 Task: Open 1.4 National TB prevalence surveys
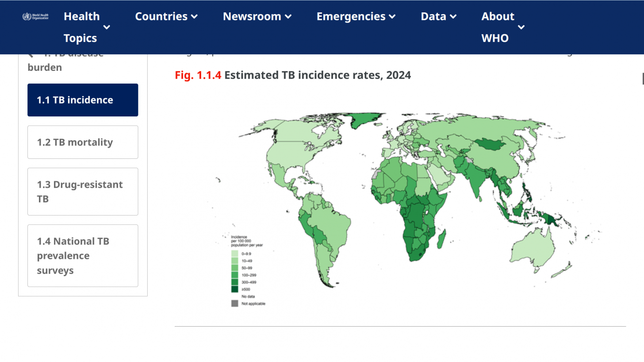coord(83,256)
